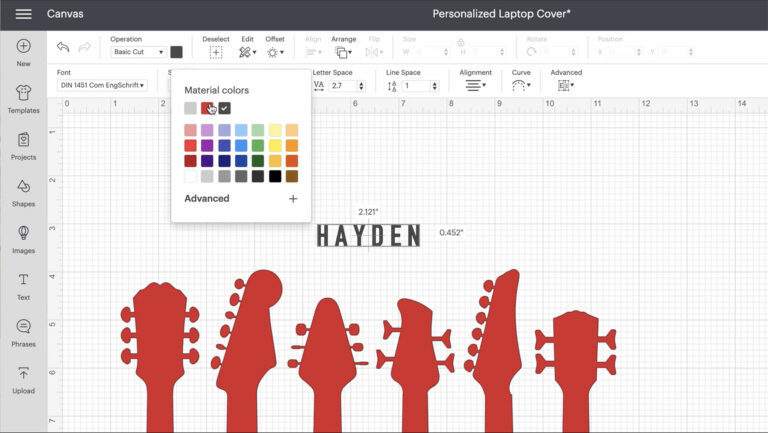The height and width of the screenshot is (433, 768).
Task: Open the Upload panel
Action: point(24,380)
